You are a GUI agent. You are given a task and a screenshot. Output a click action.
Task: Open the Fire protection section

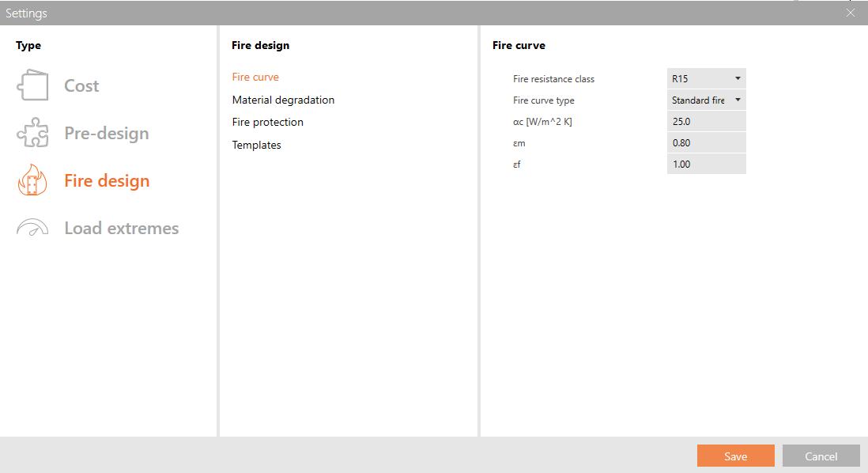pos(267,122)
